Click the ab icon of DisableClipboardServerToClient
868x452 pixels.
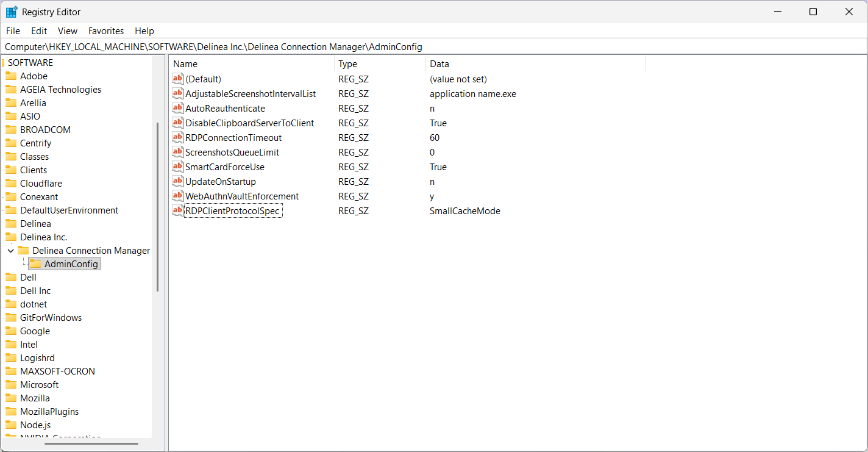tap(178, 123)
